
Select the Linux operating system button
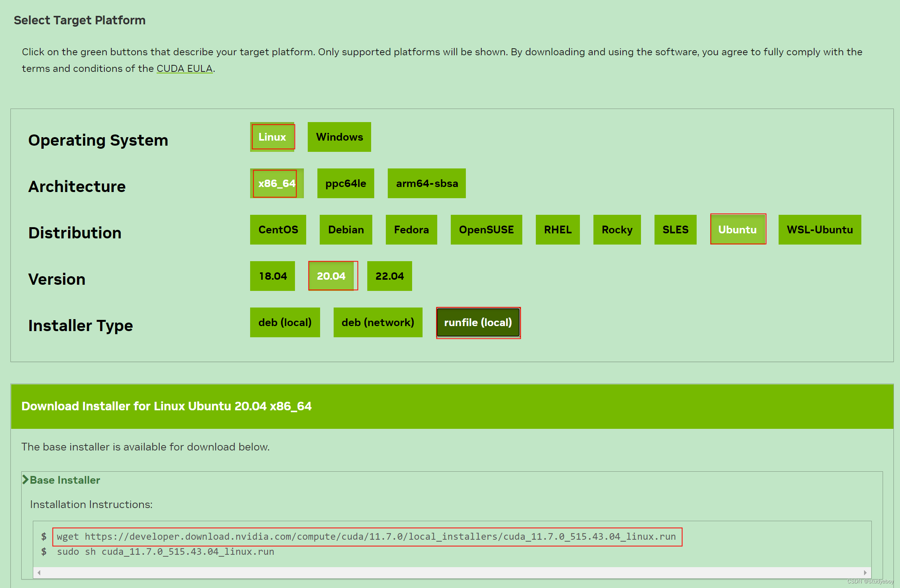tap(272, 137)
